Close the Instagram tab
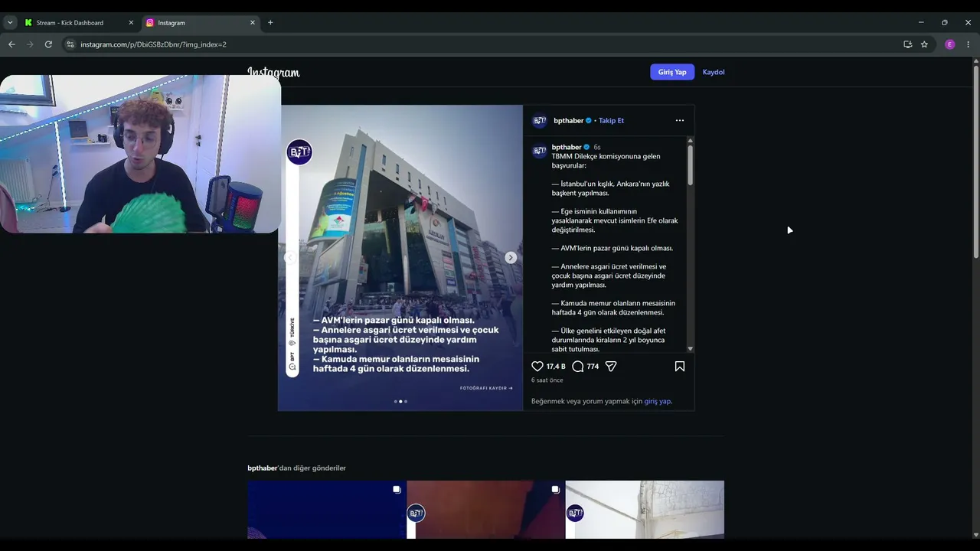Screen dimensions: 980x551 (x=253, y=23)
